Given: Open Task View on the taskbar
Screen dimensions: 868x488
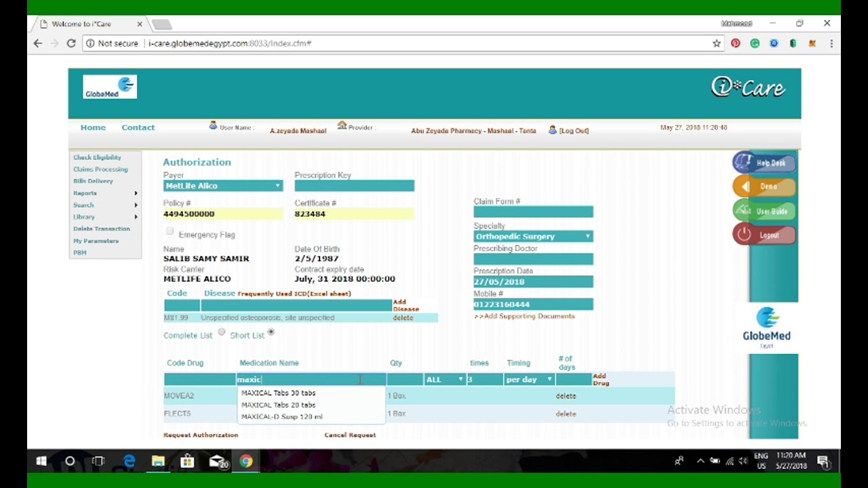Looking at the screenshot, I should (x=99, y=462).
